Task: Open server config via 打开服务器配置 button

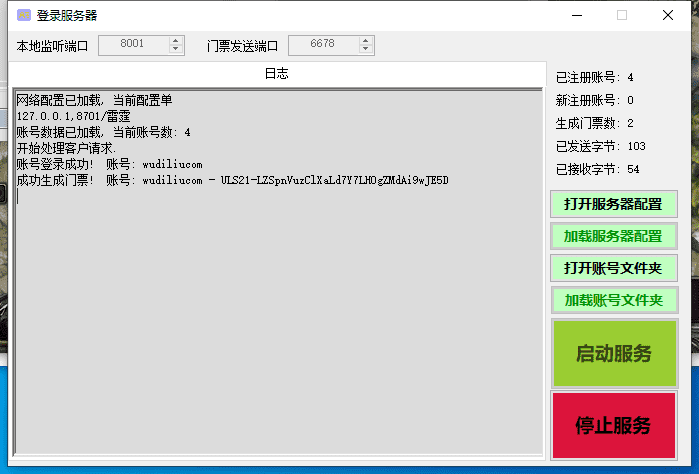Action: [614, 204]
